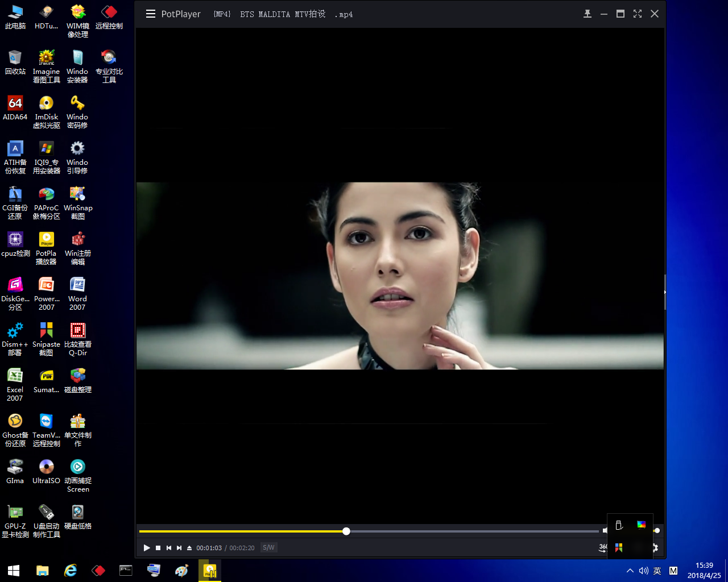Open the safely remove USB tray icon
Image resolution: width=728 pixels, height=582 pixels.
click(x=619, y=525)
